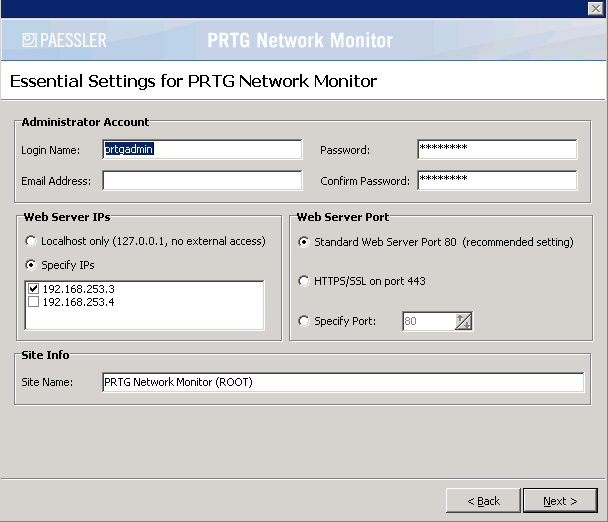This screenshot has width=608, height=522.
Task: Focus the Password field
Action: [497, 149]
